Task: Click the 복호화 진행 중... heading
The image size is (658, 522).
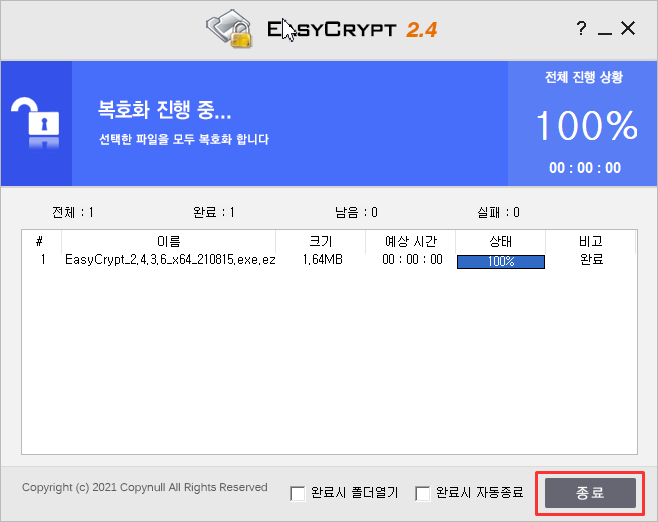Action: (x=164, y=110)
